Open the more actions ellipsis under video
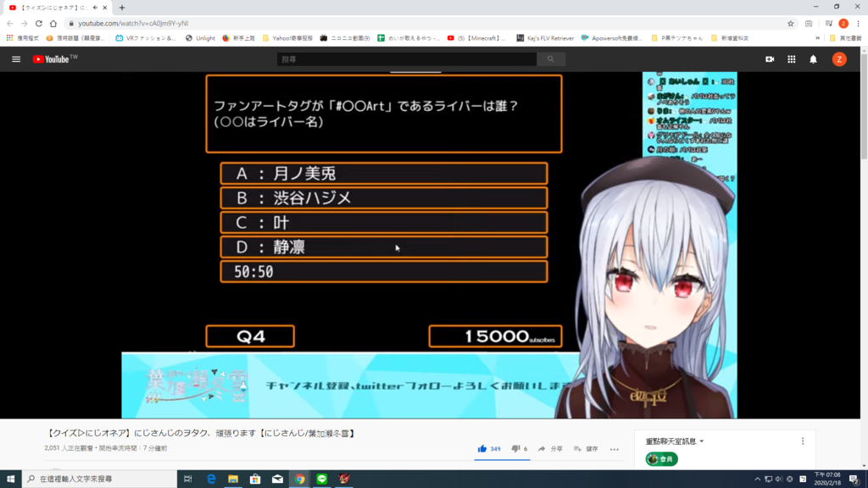868x488 pixels. pos(615,449)
